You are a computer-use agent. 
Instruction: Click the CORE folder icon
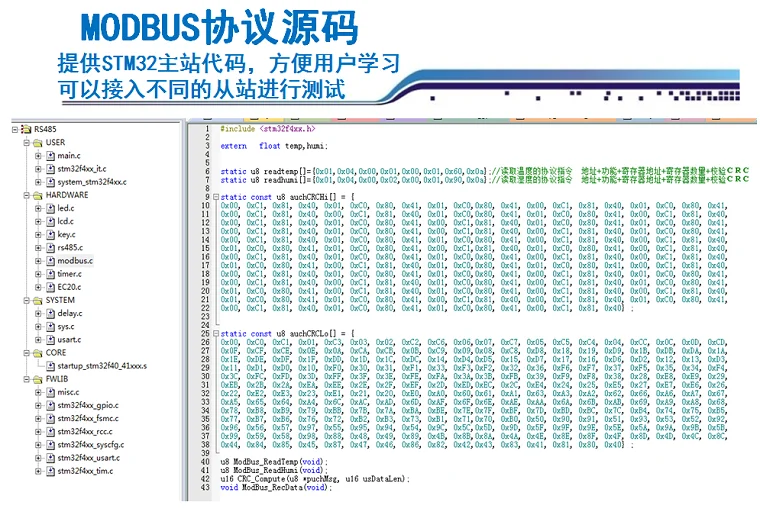(37, 353)
